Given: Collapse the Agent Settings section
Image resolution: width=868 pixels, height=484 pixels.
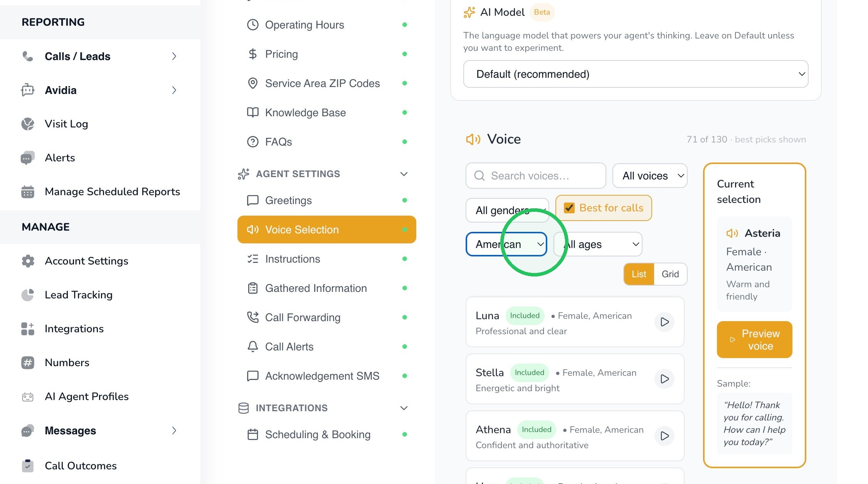Looking at the screenshot, I should [404, 174].
